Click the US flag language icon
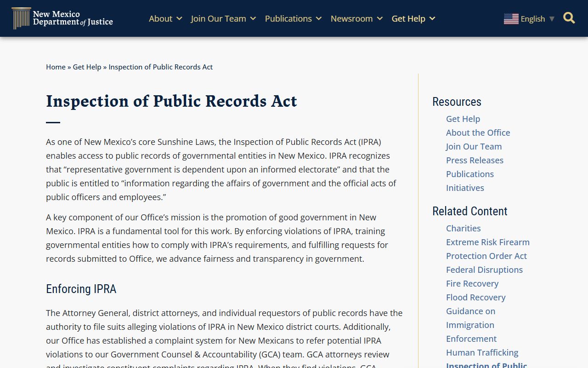The width and height of the screenshot is (588, 368). 511,19
